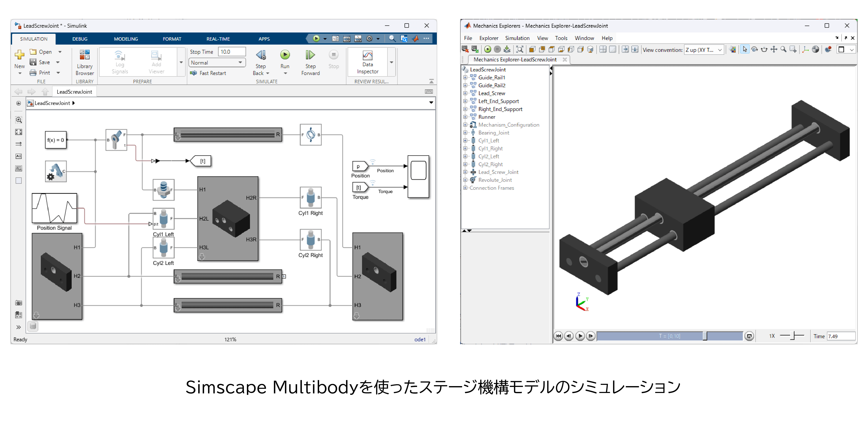Toggle the Hide/Show Explorer Bar icon in palette
This screenshot has width=868, height=434.
19,104
